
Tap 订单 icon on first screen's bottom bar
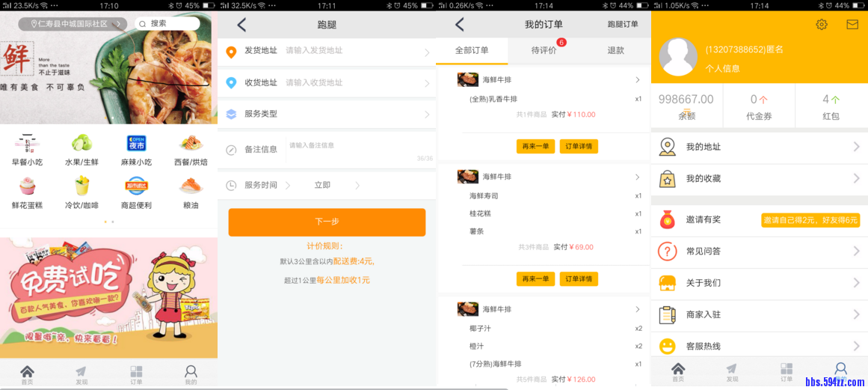(136, 371)
